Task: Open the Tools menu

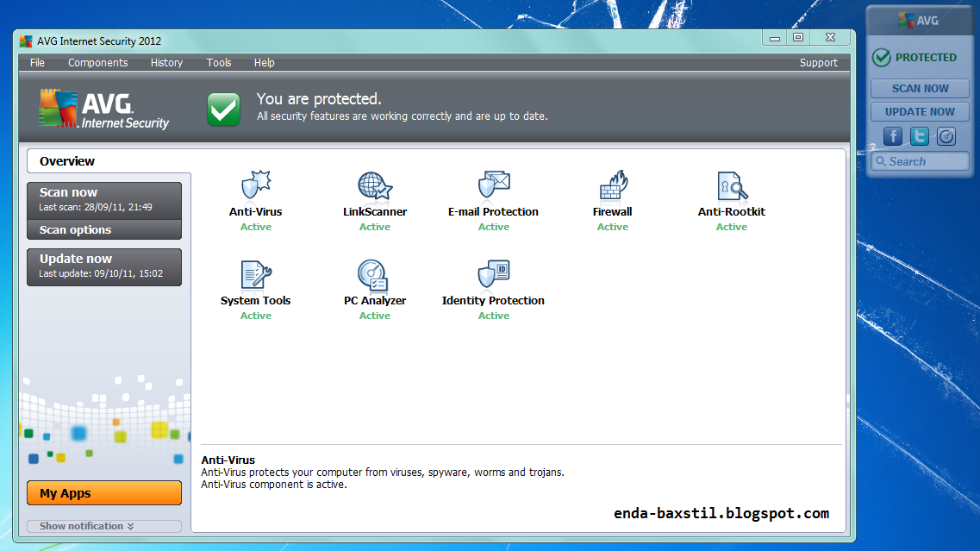Action: point(219,63)
